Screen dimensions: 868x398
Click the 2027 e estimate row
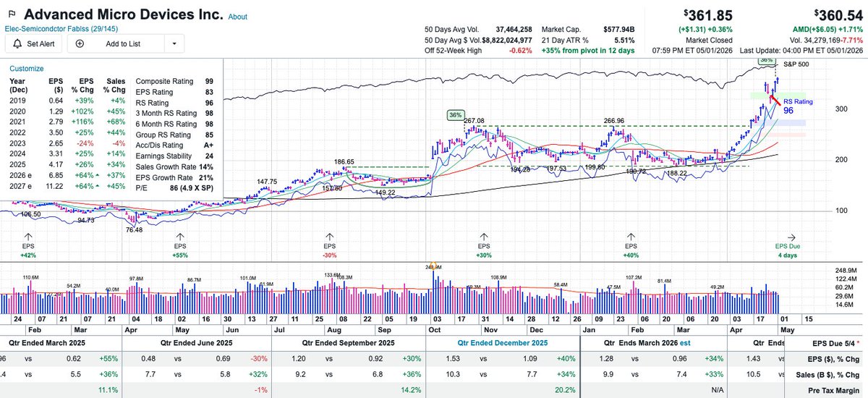[x=67, y=186]
